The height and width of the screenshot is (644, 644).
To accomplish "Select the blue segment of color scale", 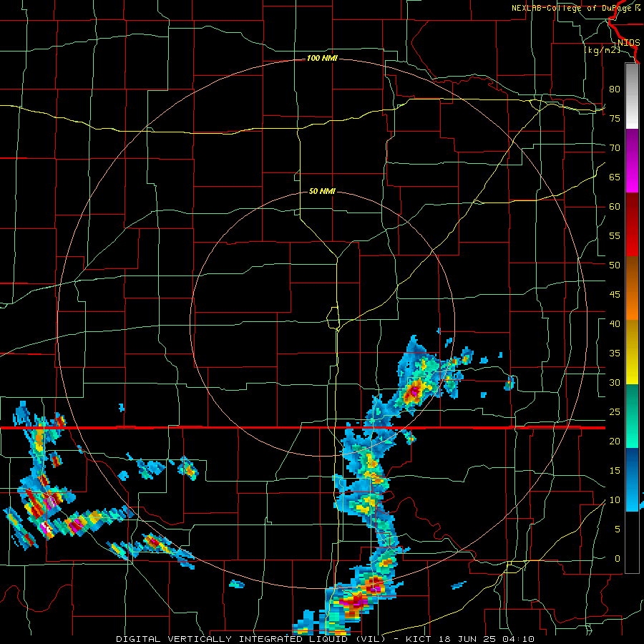I will (632, 479).
